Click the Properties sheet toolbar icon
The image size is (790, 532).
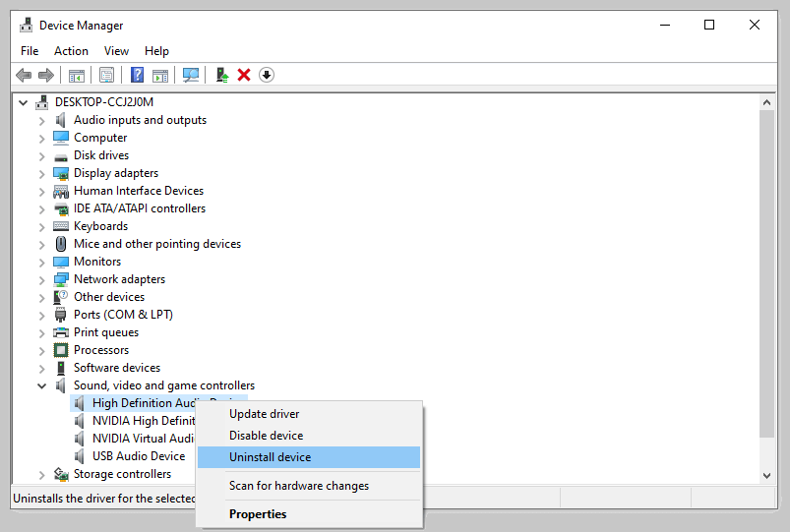pos(107,75)
